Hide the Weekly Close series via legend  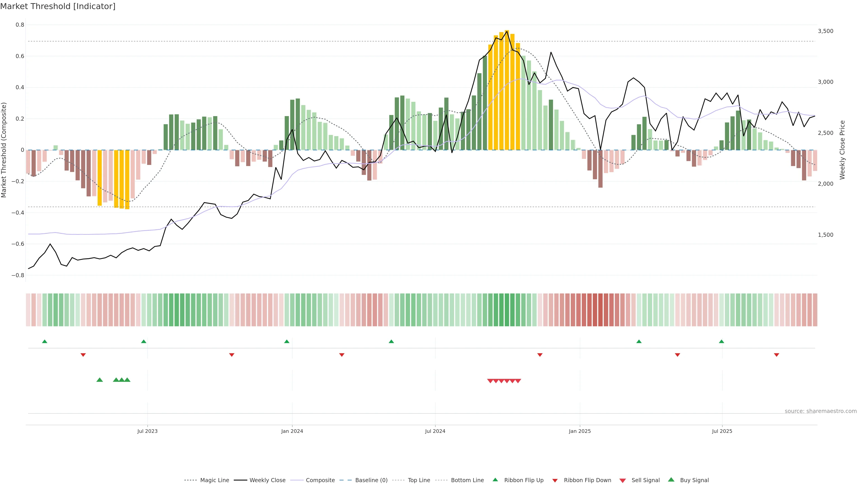click(267, 480)
